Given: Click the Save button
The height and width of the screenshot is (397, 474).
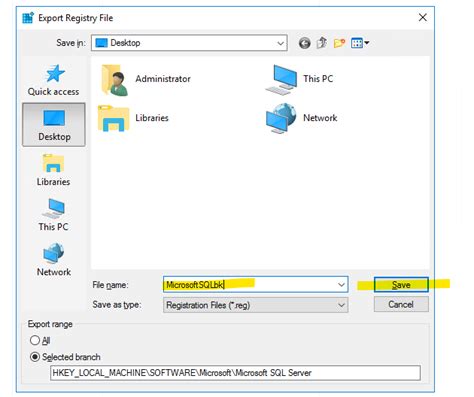Looking at the screenshot, I should [x=401, y=285].
